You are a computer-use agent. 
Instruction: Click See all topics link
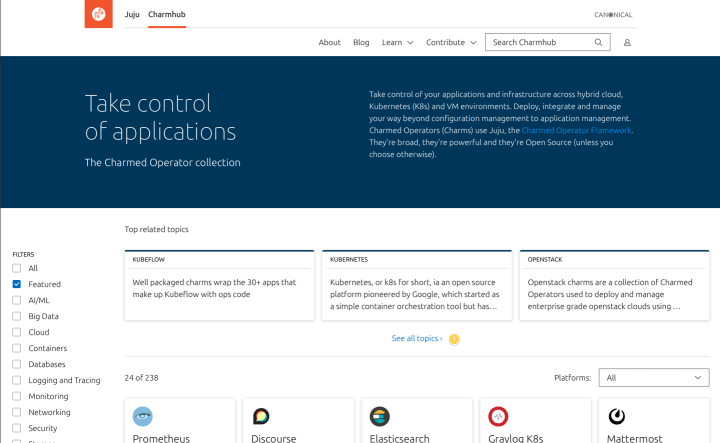click(x=417, y=338)
